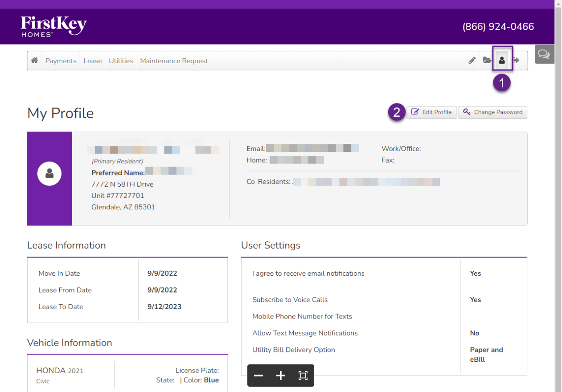Click the pencil edit icon in navbar
The image size is (562, 392).
pos(472,61)
